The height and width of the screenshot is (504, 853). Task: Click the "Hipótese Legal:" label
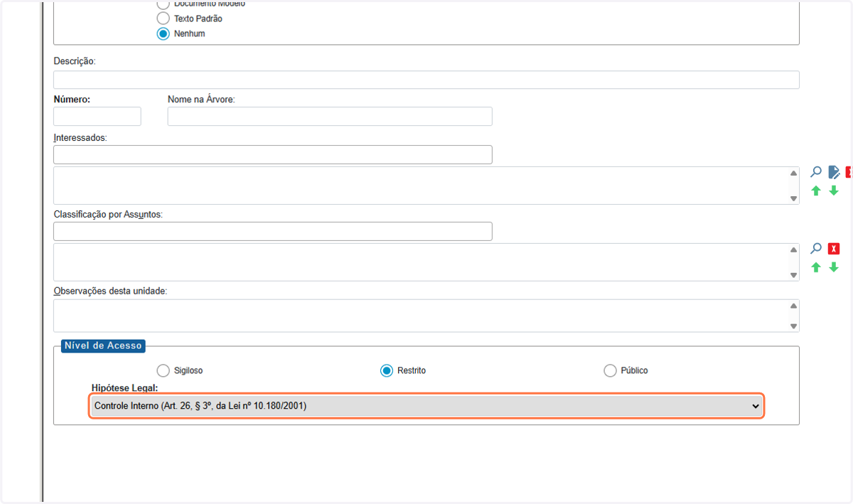tap(125, 387)
